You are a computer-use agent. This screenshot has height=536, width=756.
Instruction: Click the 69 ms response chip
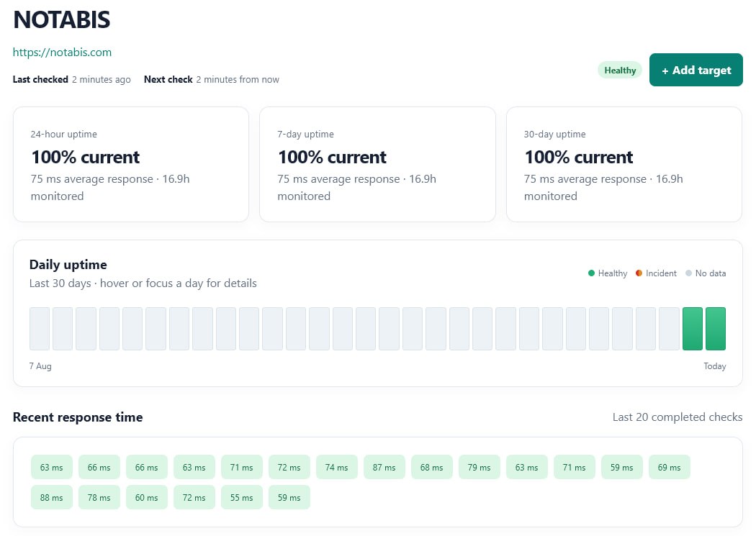[669, 467]
